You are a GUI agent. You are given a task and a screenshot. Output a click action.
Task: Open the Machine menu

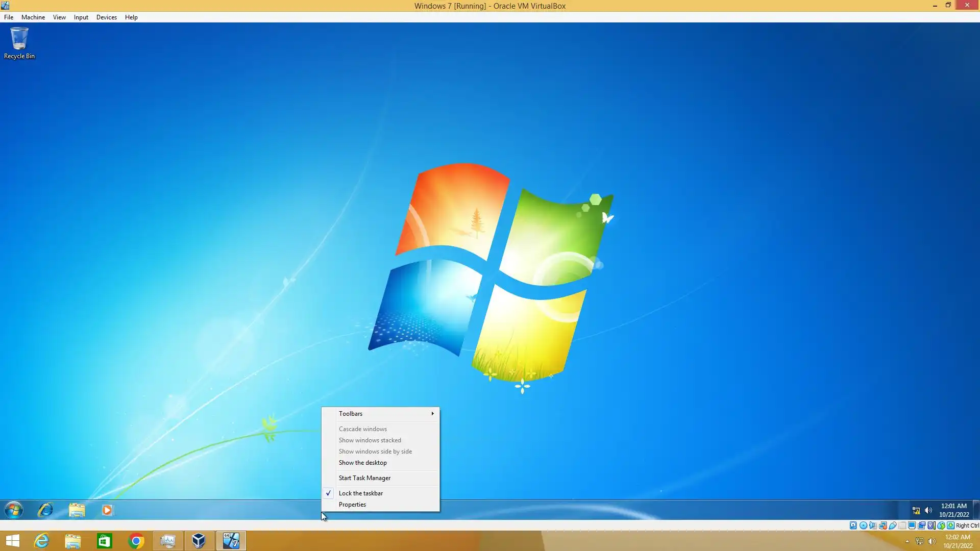pos(33,17)
